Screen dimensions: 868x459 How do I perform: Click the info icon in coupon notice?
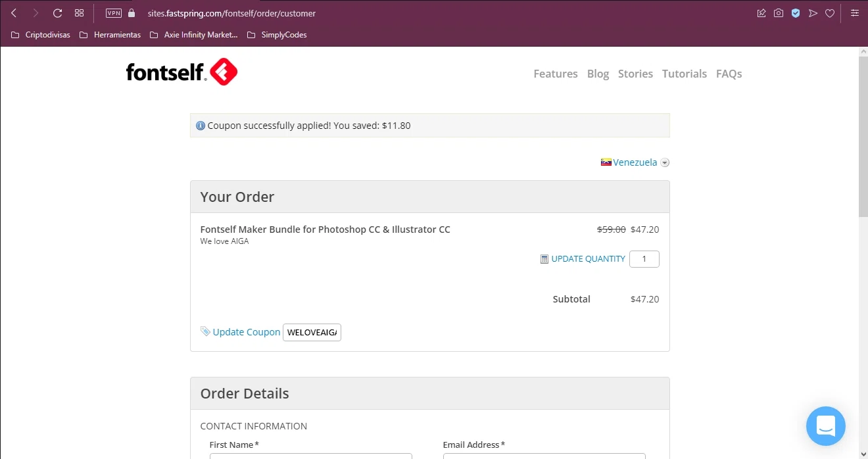[x=201, y=126]
